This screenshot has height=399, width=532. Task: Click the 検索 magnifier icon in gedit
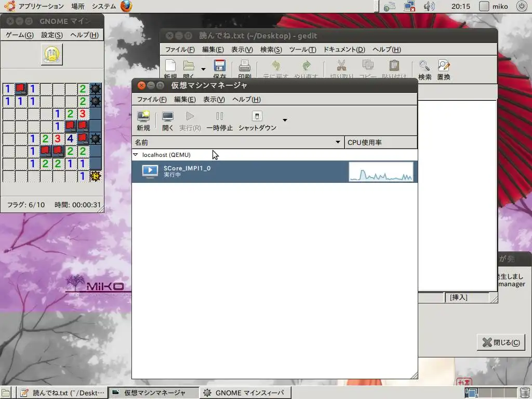tap(424, 66)
